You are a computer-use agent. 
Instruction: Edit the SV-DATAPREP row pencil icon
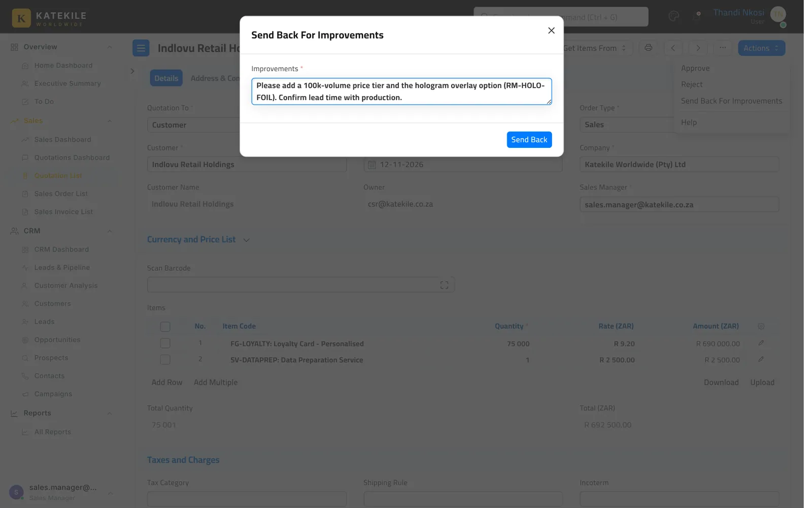[761, 360]
